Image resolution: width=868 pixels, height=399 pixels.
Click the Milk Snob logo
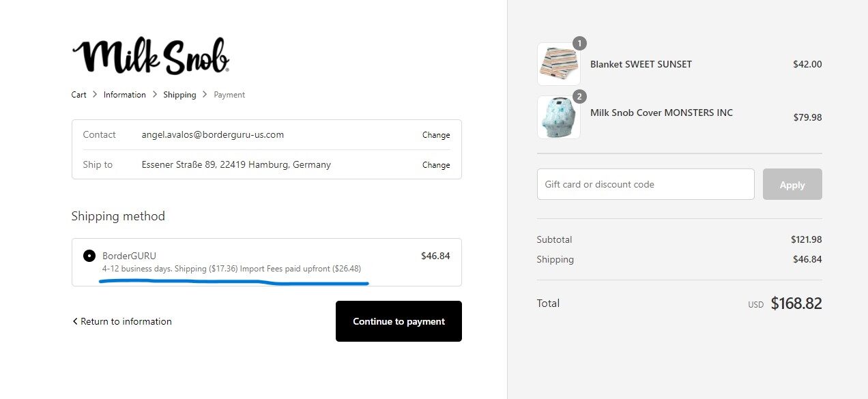(150, 56)
